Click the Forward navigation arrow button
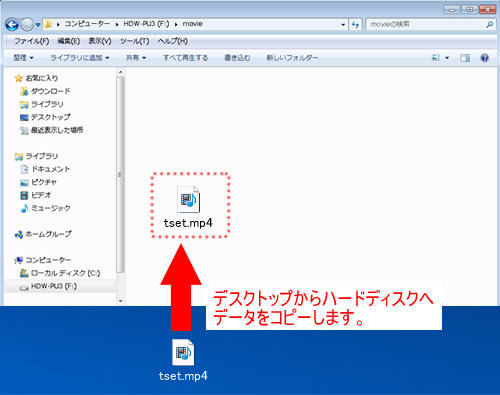 27,24
